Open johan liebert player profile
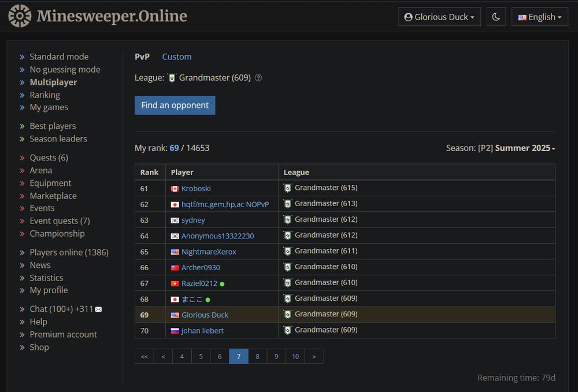Viewport: 578px width, 392px height. point(202,331)
